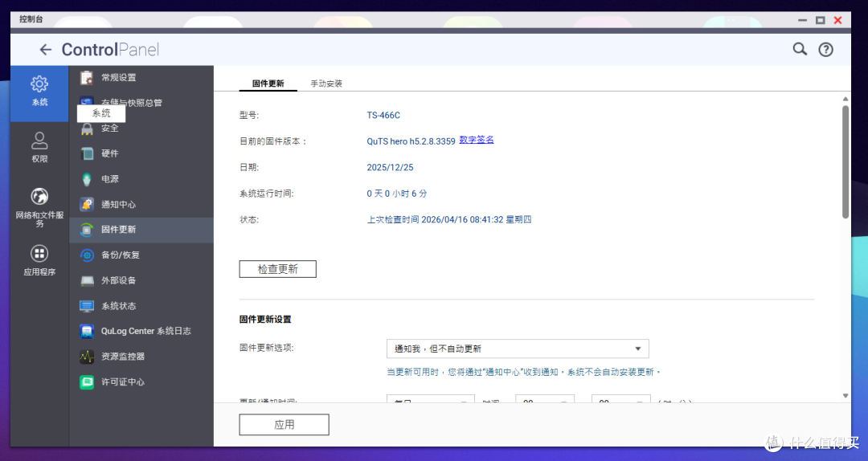Click the 检查更新 button

click(x=278, y=269)
